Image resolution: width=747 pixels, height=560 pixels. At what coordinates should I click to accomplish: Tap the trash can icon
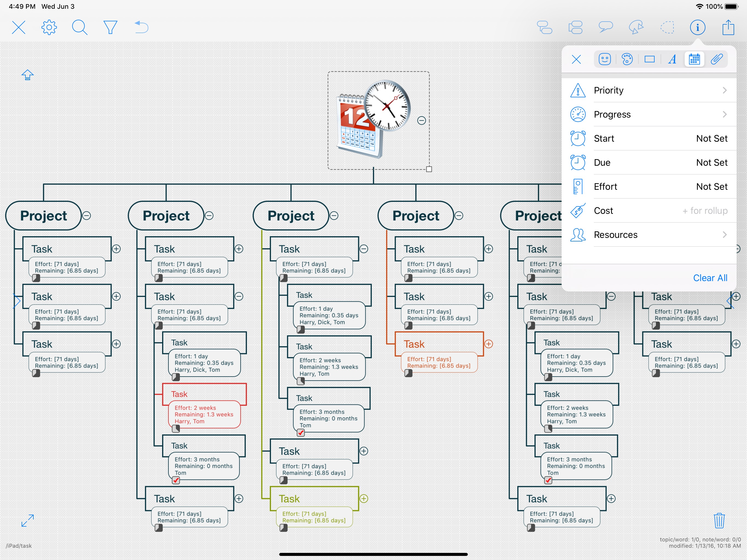[719, 520]
